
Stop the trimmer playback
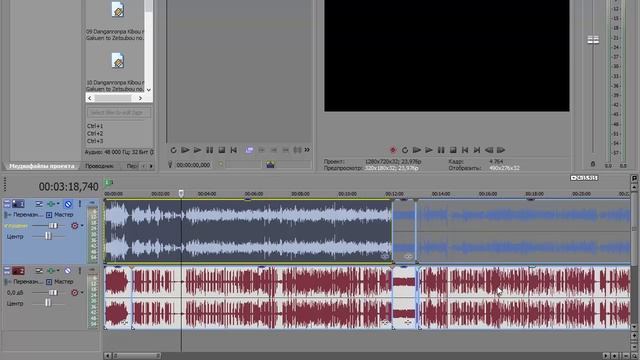(x=222, y=150)
